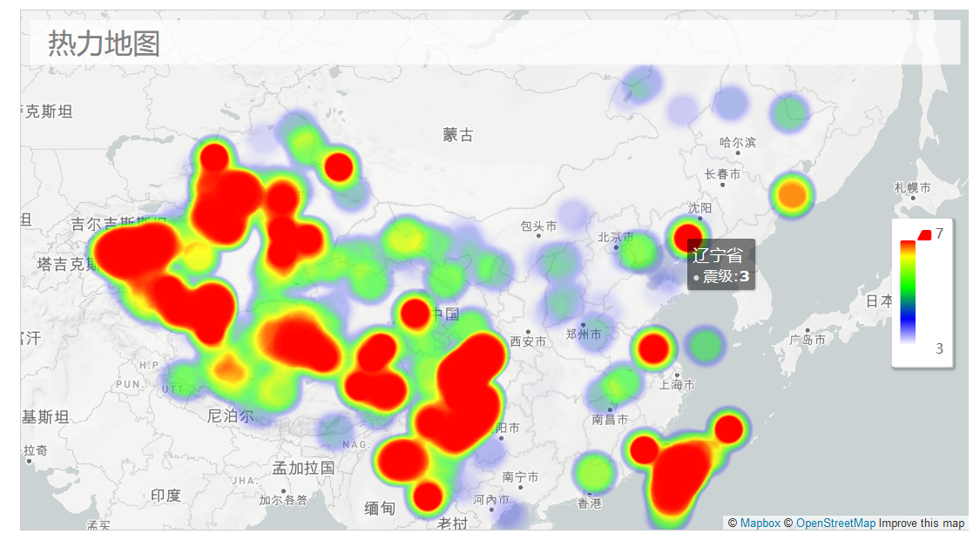Click the legend minimum value 3
Viewport: 980px width, 554px height.
tap(939, 349)
